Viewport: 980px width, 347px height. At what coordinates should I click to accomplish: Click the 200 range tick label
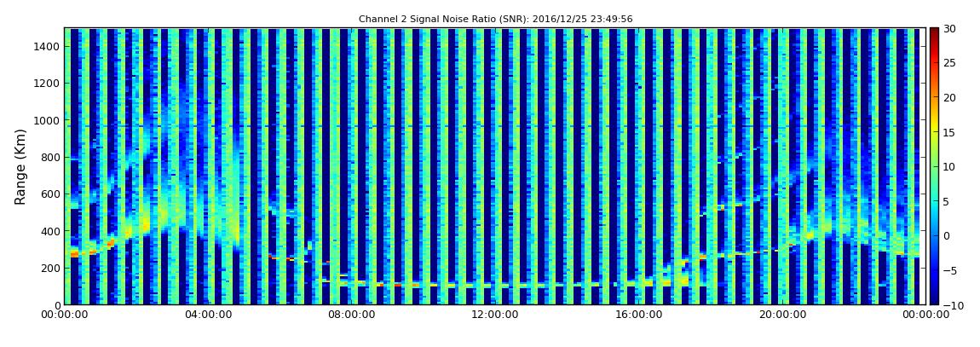click(50, 268)
